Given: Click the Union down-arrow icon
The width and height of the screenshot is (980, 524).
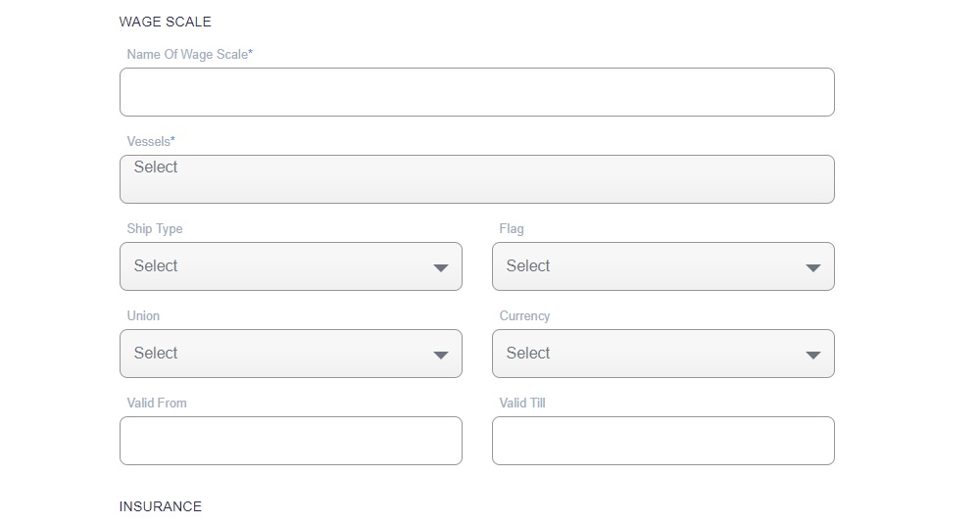Looking at the screenshot, I should (441, 355).
